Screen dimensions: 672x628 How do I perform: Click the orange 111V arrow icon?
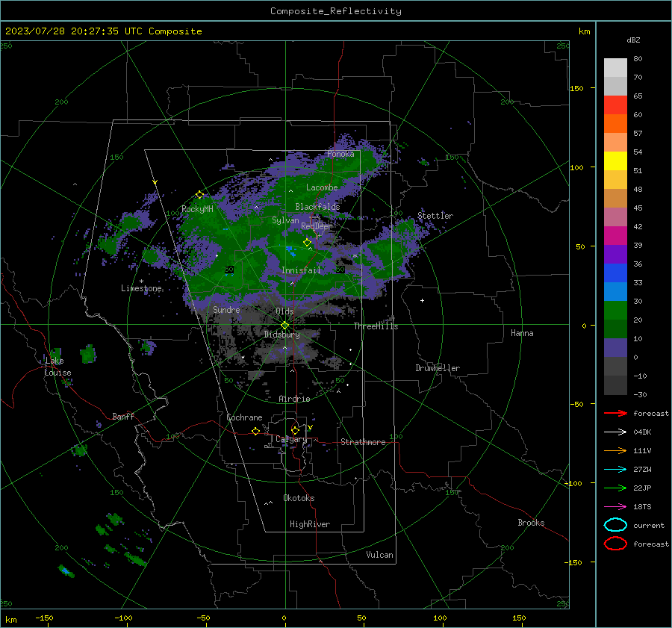[x=615, y=450]
